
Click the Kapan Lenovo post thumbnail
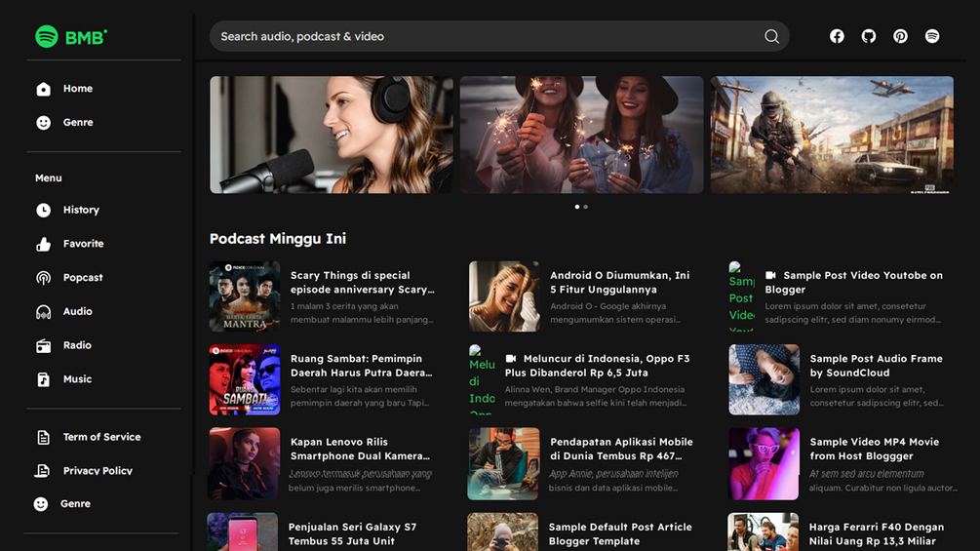245,463
